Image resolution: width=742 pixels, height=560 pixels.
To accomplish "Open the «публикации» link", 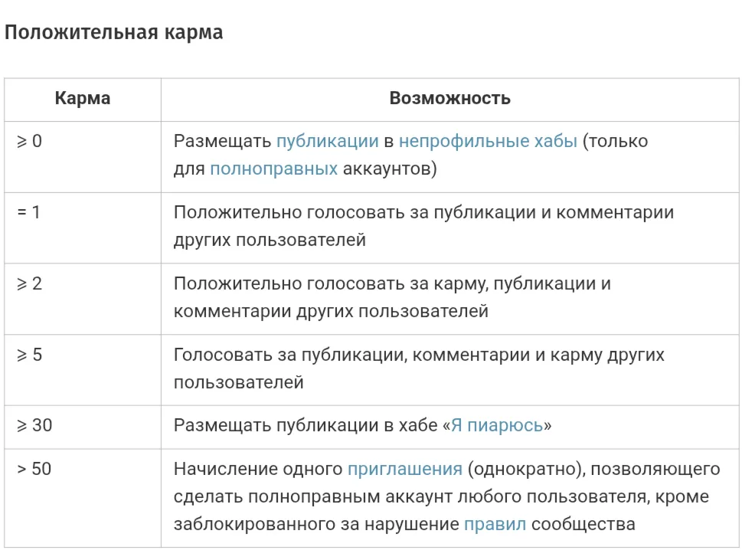I will pyautogui.click(x=327, y=141).
